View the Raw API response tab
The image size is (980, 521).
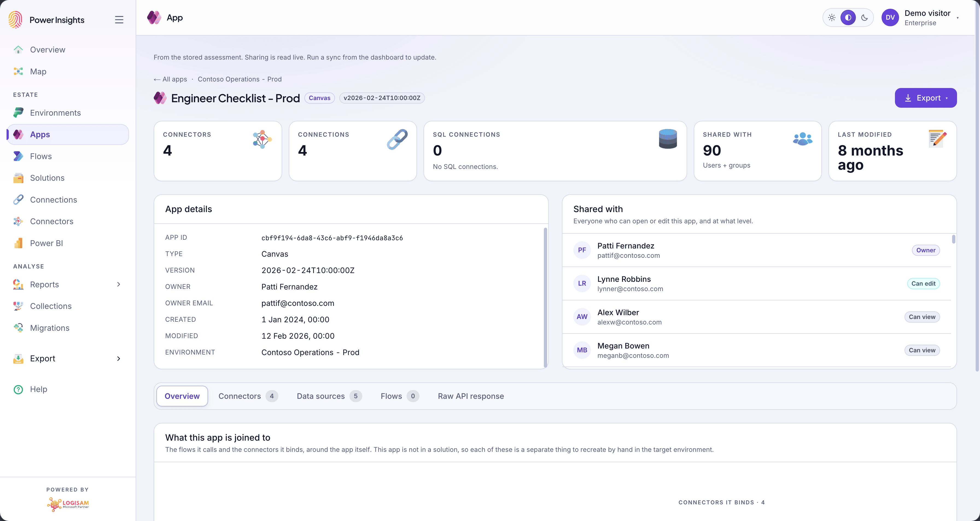tap(471, 396)
